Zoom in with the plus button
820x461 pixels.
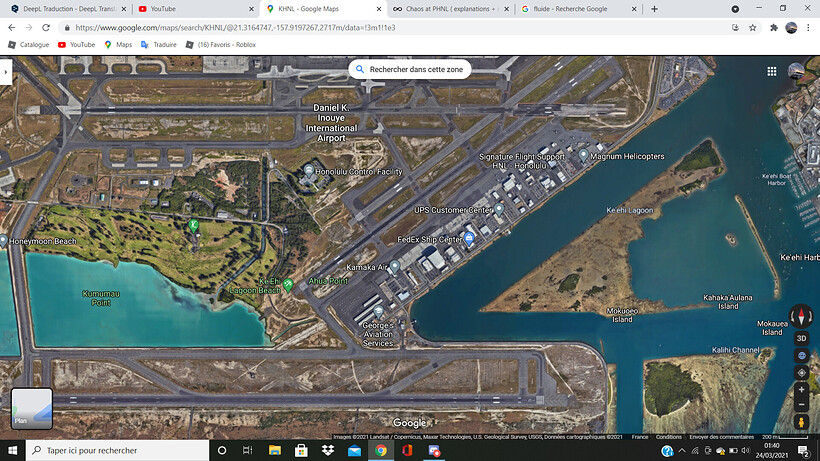[x=801, y=390]
